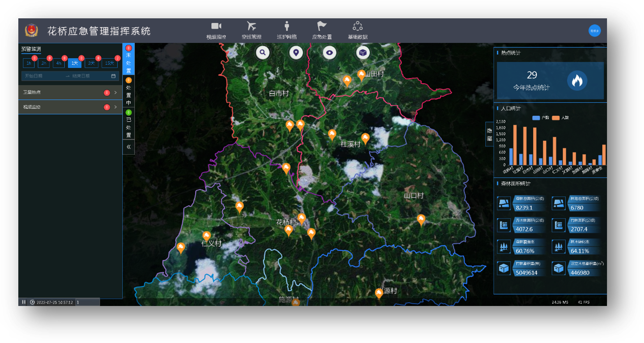Toggle the eye visibility map button
Screen dimensions: 644x343
(x=330, y=53)
